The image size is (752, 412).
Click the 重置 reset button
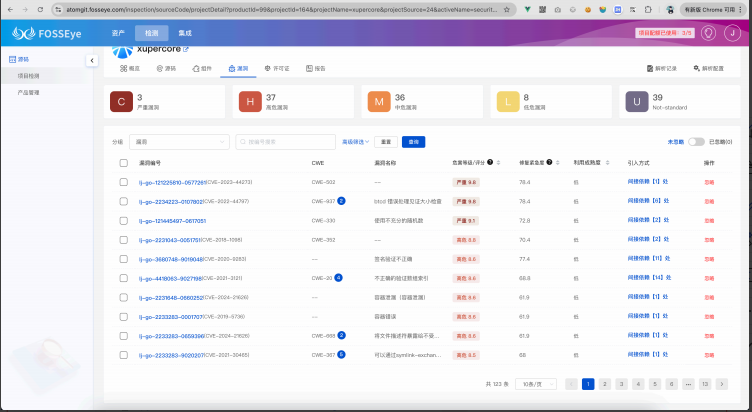pos(386,142)
